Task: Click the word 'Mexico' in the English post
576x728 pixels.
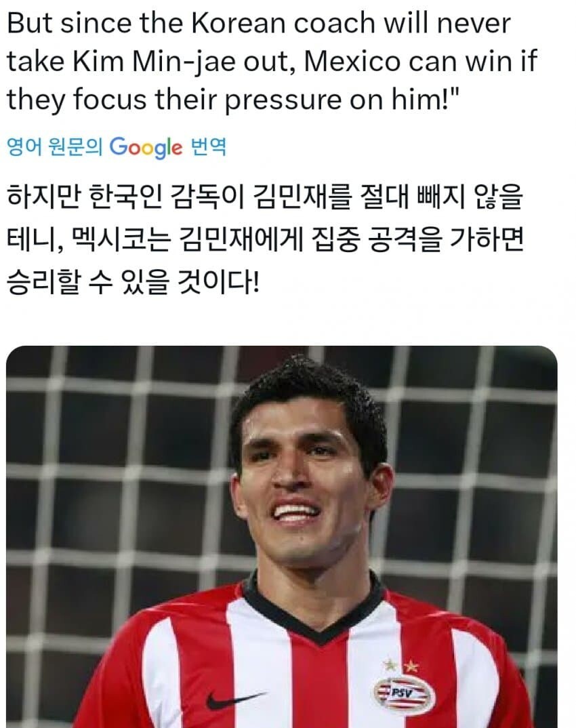Action: (352, 61)
